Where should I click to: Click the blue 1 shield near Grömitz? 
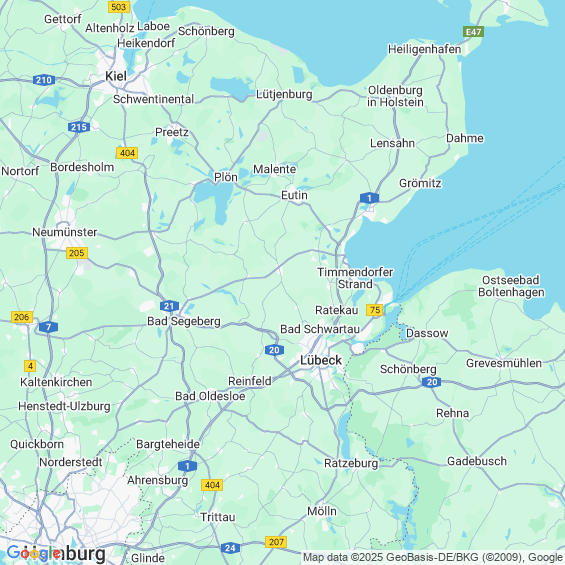369,198
